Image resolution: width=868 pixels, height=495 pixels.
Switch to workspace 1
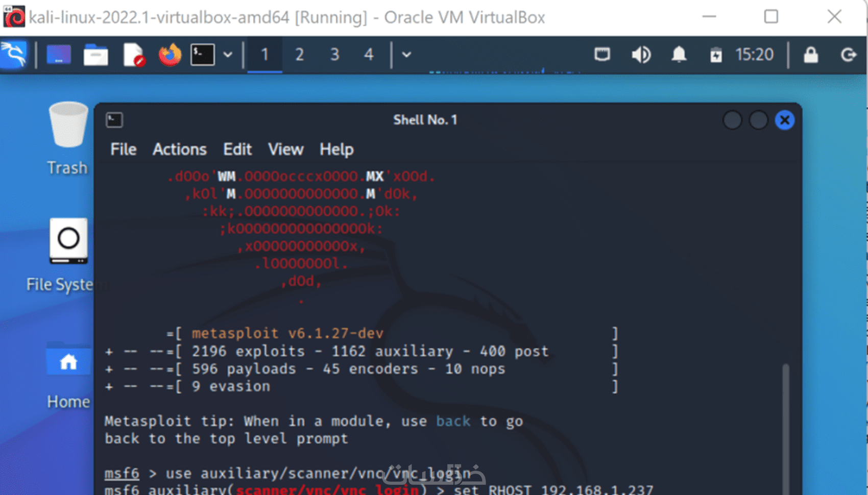pyautogui.click(x=264, y=55)
